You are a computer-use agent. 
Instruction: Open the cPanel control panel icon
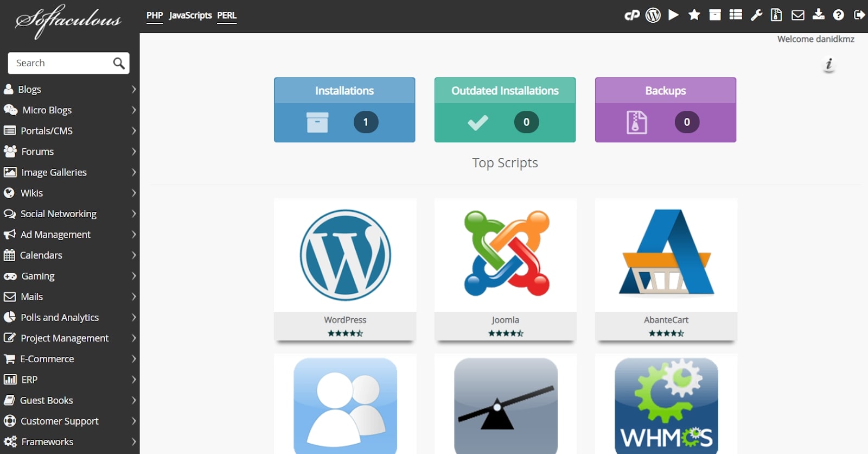(632, 15)
